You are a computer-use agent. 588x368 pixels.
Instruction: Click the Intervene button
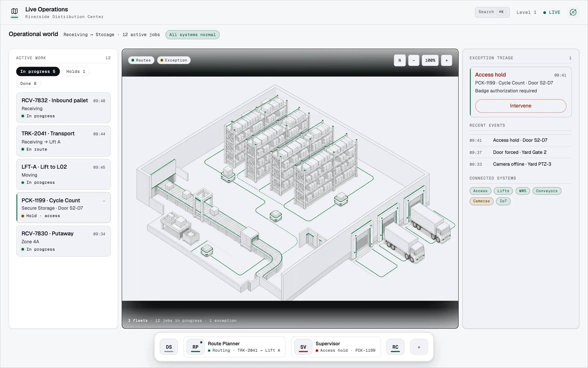tap(520, 106)
